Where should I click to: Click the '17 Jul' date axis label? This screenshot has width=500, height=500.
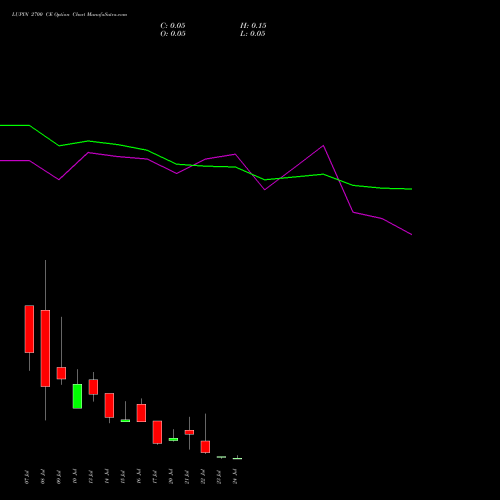tap(155, 477)
